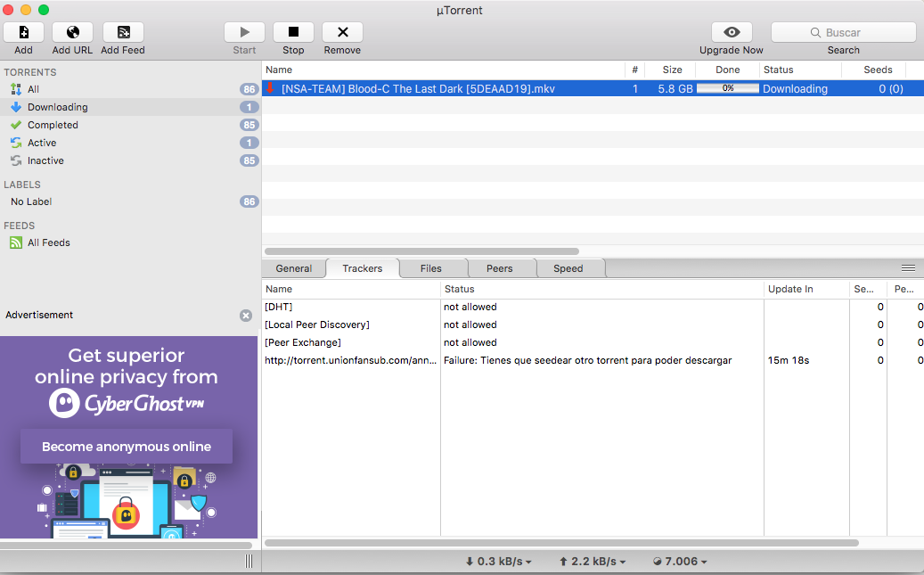Click Become anonymous online ad button
The width and height of the screenshot is (924, 575).
[127, 447]
